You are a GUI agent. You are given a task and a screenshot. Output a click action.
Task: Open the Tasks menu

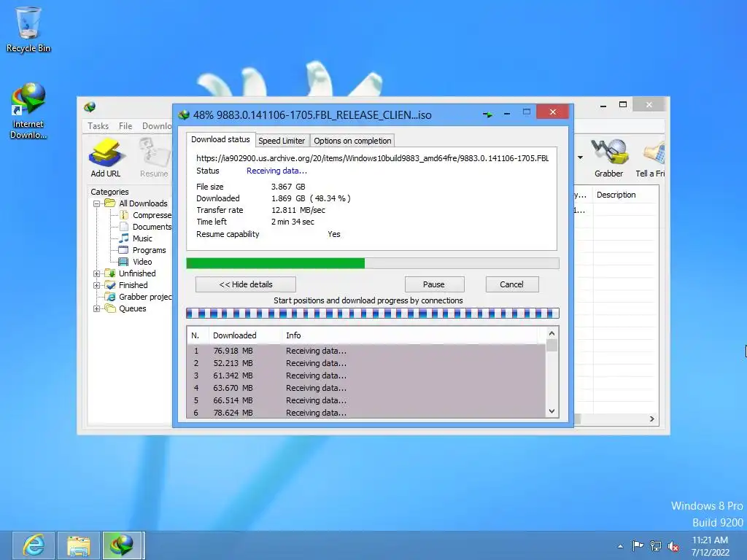point(98,125)
